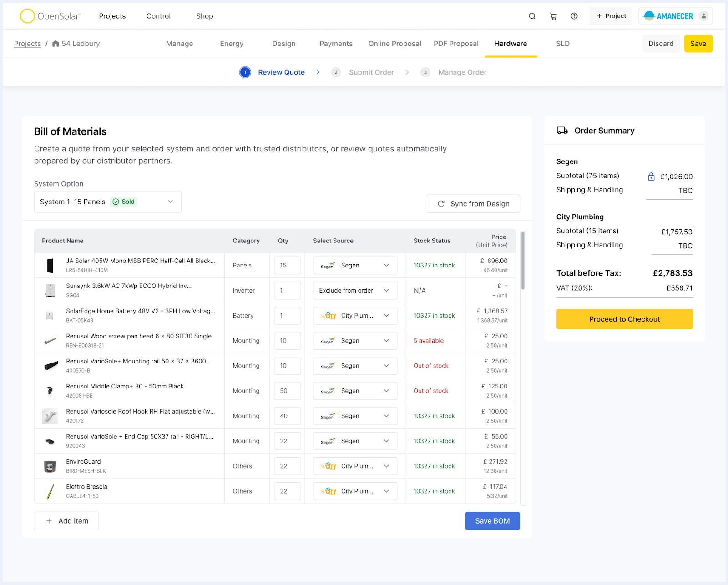This screenshot has height=585, width=728.
Task: Click the JA Solar panel product thumbnail
Action: pos(50,265)
